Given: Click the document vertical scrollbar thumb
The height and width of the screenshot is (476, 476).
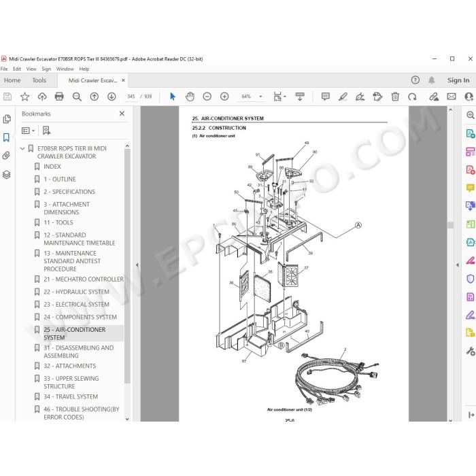Looking at the screenshot, I should pos(450,225).
